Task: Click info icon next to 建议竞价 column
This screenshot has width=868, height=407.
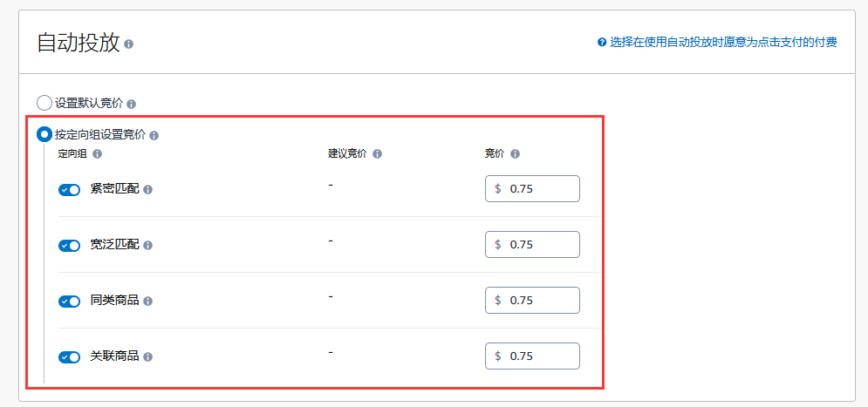Action: pyautogui.click(x=377, y=154)
